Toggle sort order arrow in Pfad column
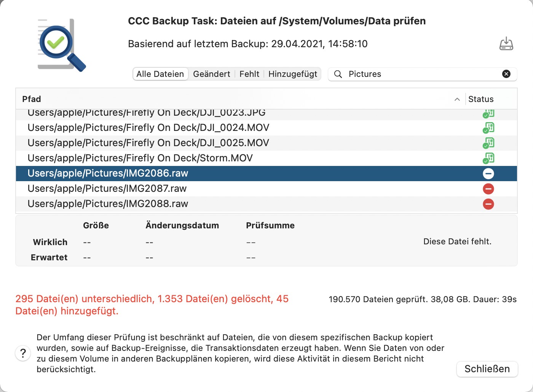This screenshot has width=533, height=392. pyautogui.click(x=457, y=99)
